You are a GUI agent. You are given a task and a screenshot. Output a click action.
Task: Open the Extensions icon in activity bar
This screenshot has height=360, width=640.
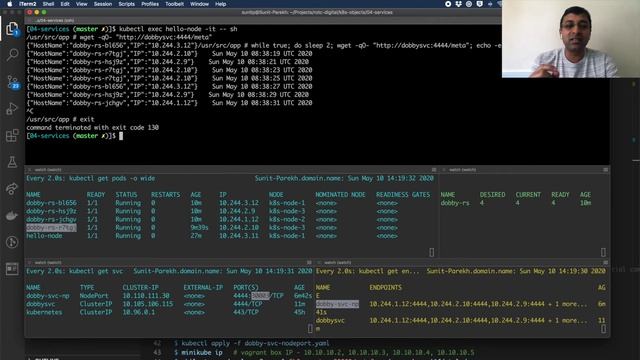point(12,135)
